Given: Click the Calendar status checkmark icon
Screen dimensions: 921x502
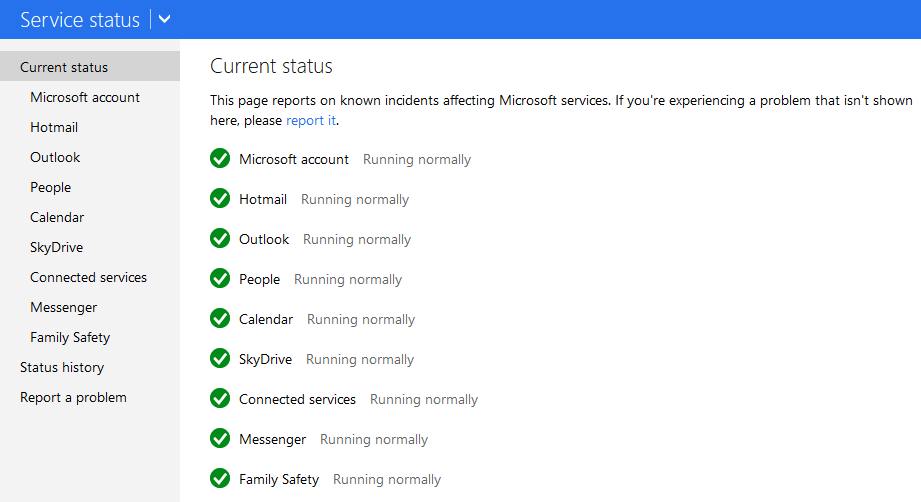Looking at the screenshot, I should 220,318.
